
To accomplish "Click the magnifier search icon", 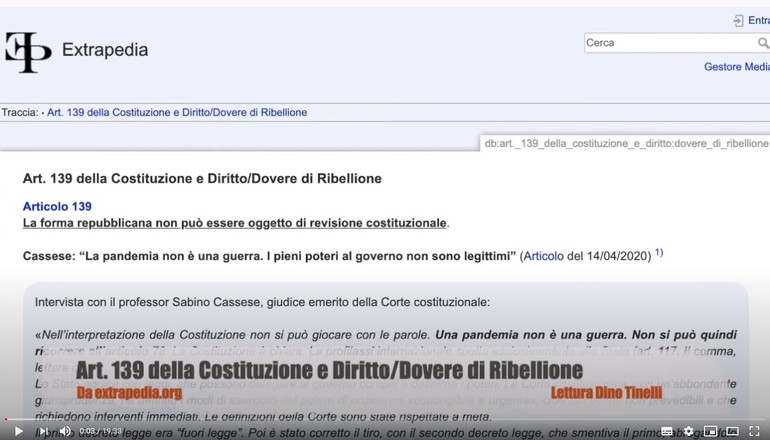I will point(763,43).
